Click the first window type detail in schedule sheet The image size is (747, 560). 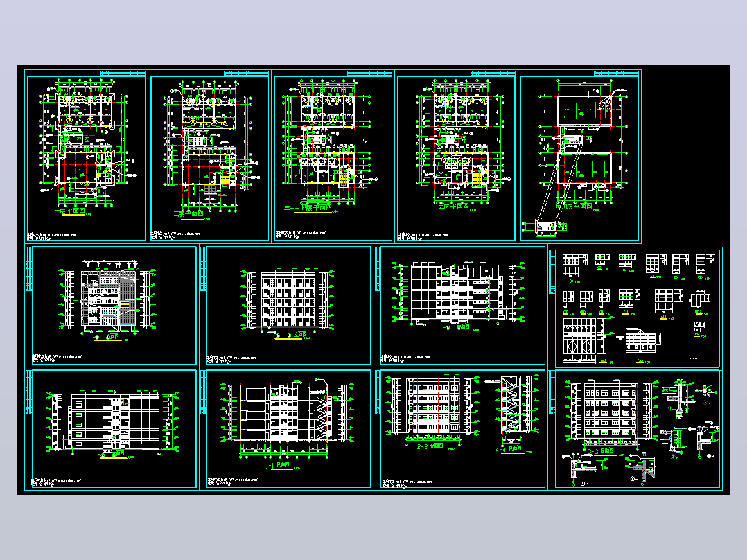pyautogui.click(x=575, y=265)
